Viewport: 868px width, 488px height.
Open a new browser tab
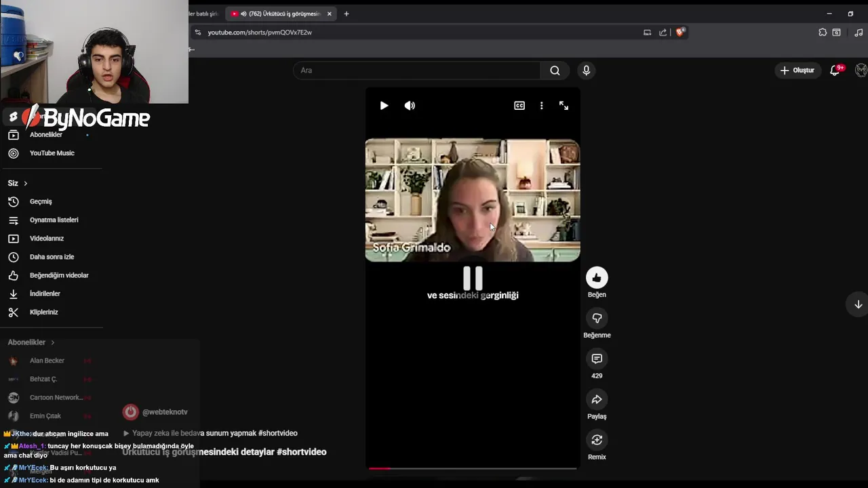tap(347, 14)
